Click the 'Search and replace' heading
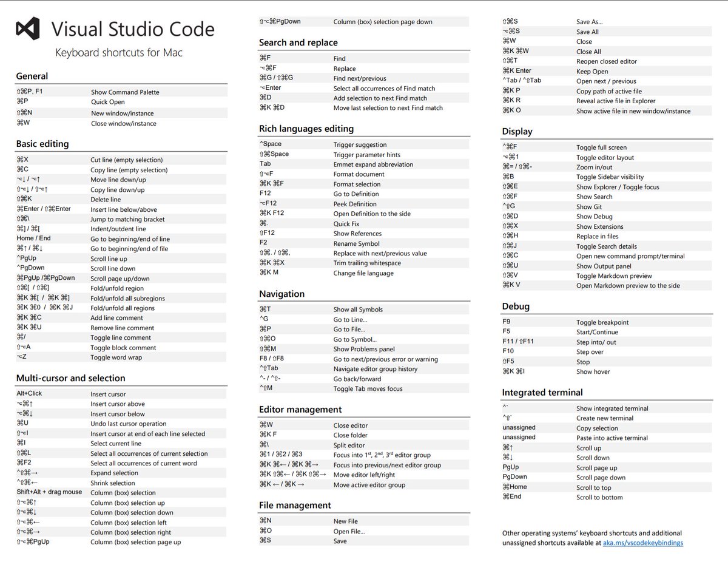728x562 pixels. pos(298,42)
